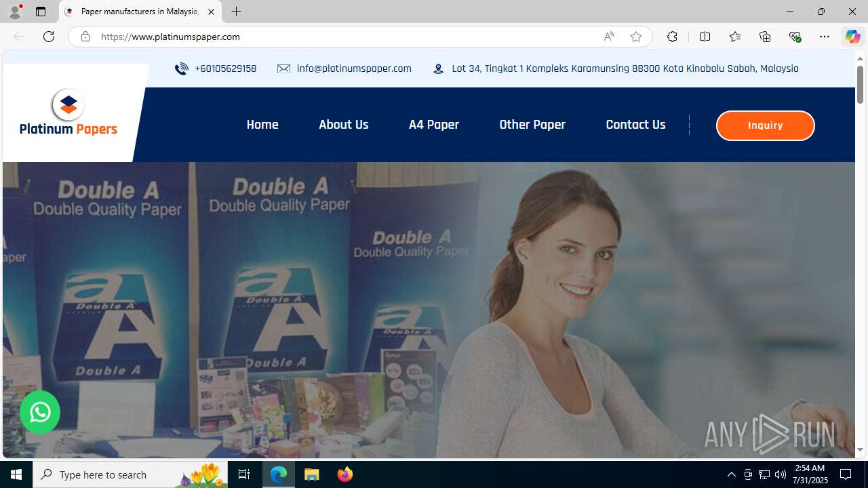The width and height of the screenshot is (868, 488).
Task: Click phone number +60105629158
Action: tap(225, 68)
